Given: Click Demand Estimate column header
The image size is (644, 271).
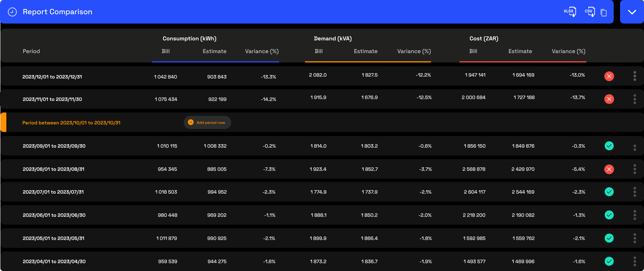Looking at the screenshot, I should (366, 51).
